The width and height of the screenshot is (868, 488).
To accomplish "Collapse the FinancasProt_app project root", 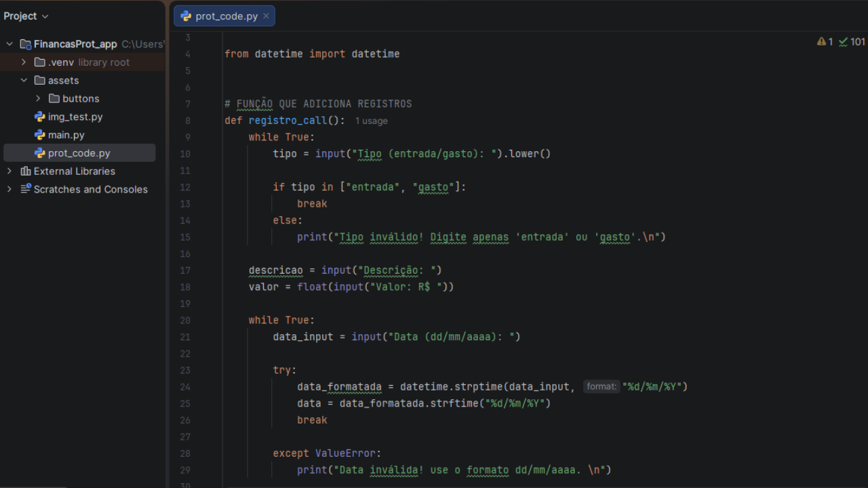I will click(9, 44).
